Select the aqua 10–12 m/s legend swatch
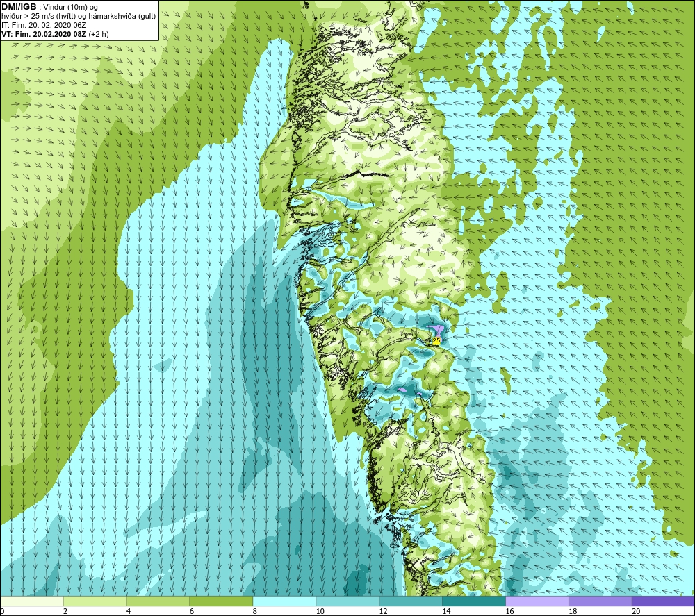 [x=347, y=601]
